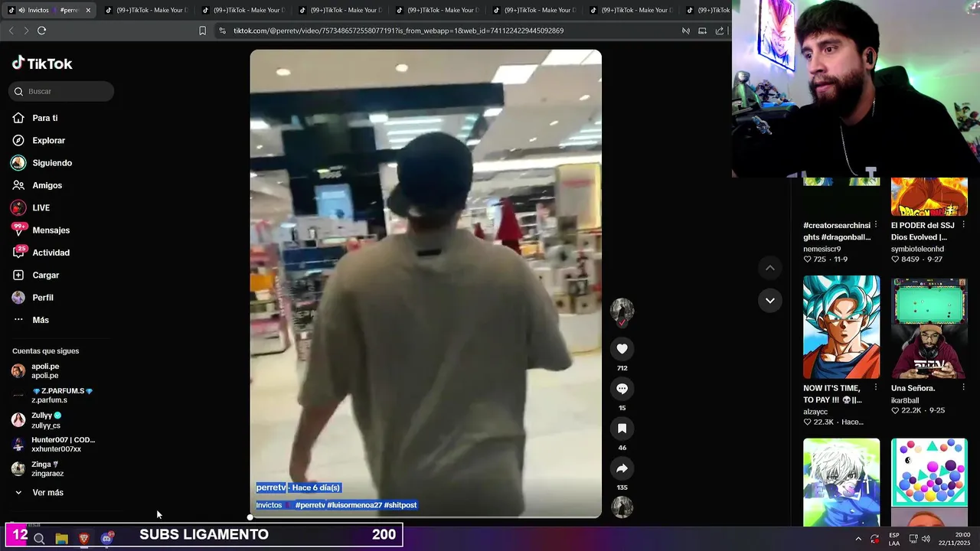This screenshot has height=551, width=980.
Task: Bookmark the video to favorites
Action: pyautogui.click(x=622, y=429)
